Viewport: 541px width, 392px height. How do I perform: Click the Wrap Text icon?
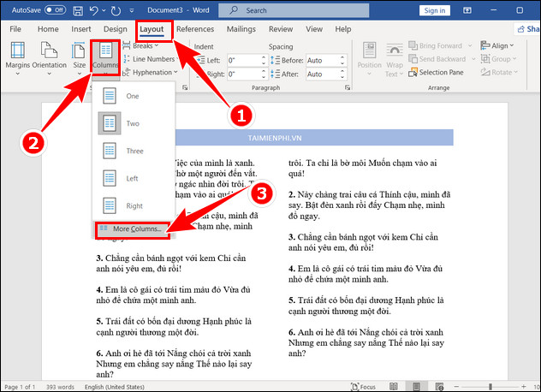(x=395, y=50)
